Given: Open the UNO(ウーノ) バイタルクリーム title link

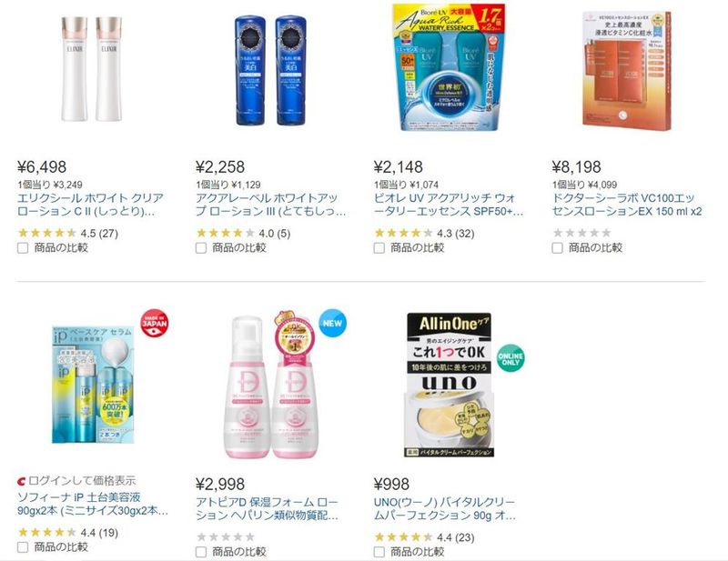Looking at the screenshot, I should click(x=445, y=508).
